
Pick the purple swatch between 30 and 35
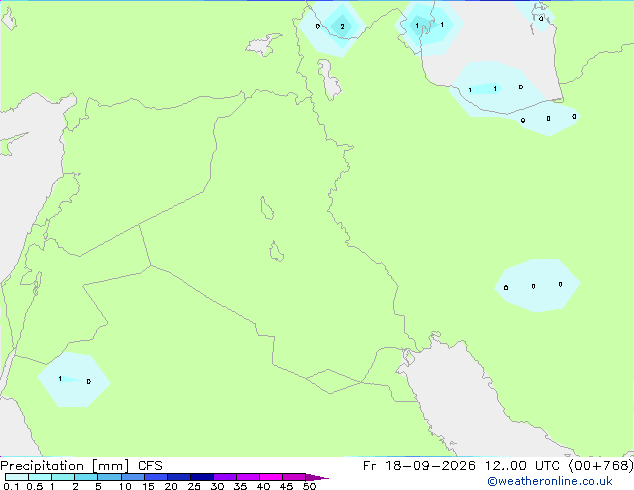click(225, 477)
